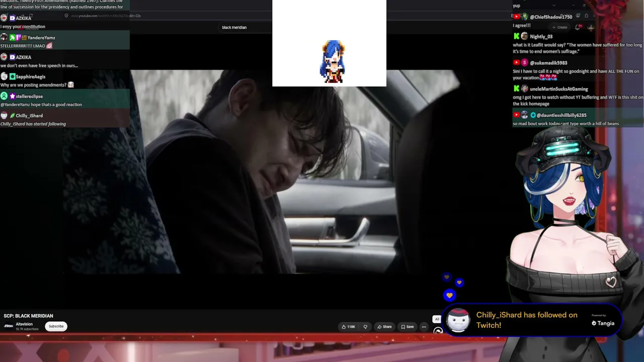Share the YouTube video
The image size is (644, 362).
(384, 327)
